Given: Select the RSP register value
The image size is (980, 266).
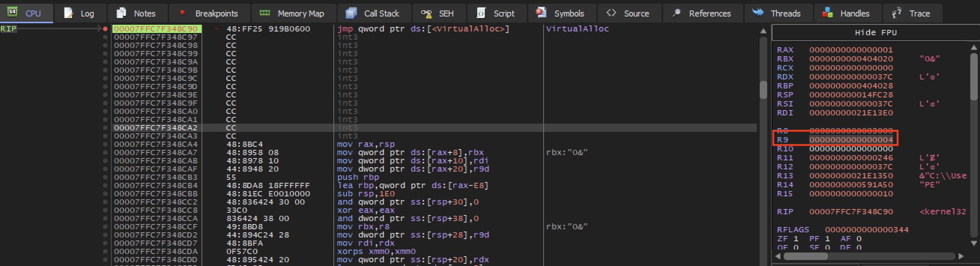Looking at the screenshot, I should [x=851, y=95].
